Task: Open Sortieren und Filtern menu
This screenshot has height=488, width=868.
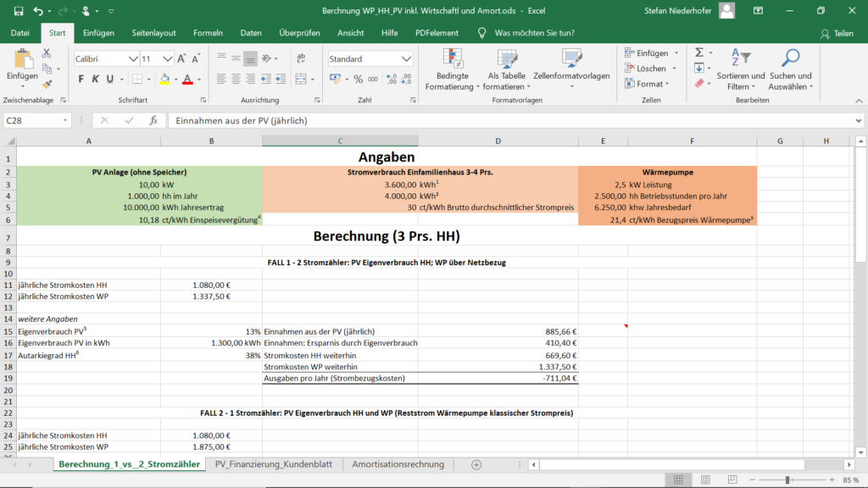Action: click(x=741, y=69)
